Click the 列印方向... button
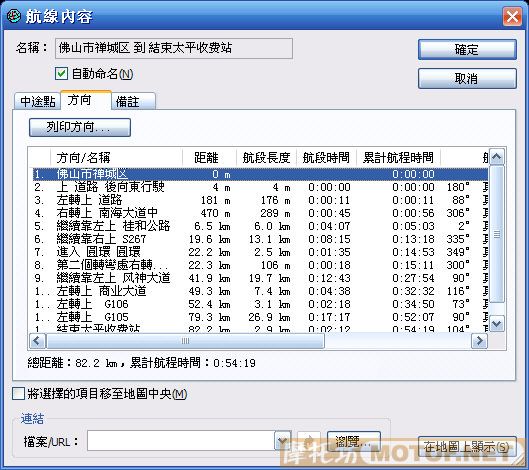 pyautogui.click(x=80, y=127)
